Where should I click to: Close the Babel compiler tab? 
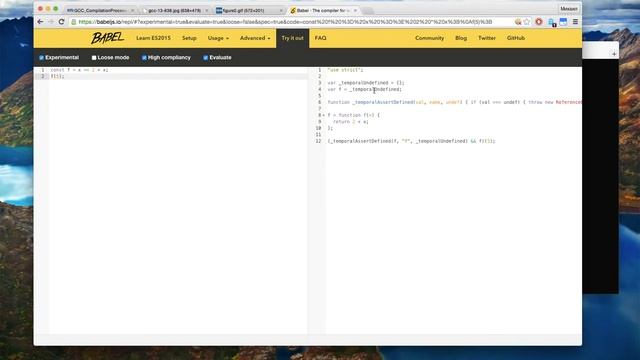pyautogui.click(x=355, y=10)
